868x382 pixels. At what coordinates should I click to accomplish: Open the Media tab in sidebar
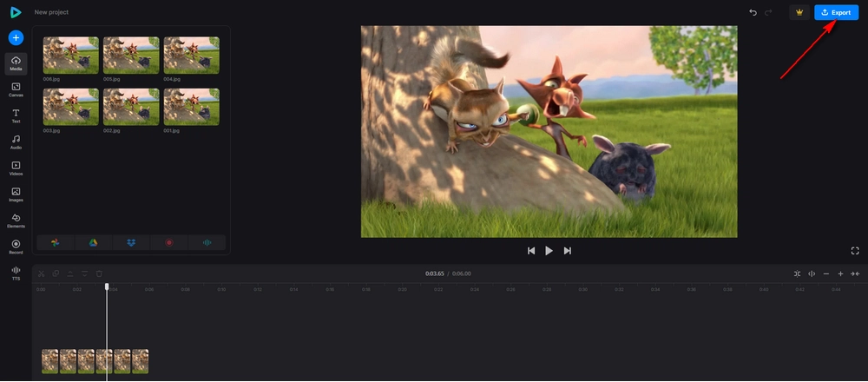point(16,63)
